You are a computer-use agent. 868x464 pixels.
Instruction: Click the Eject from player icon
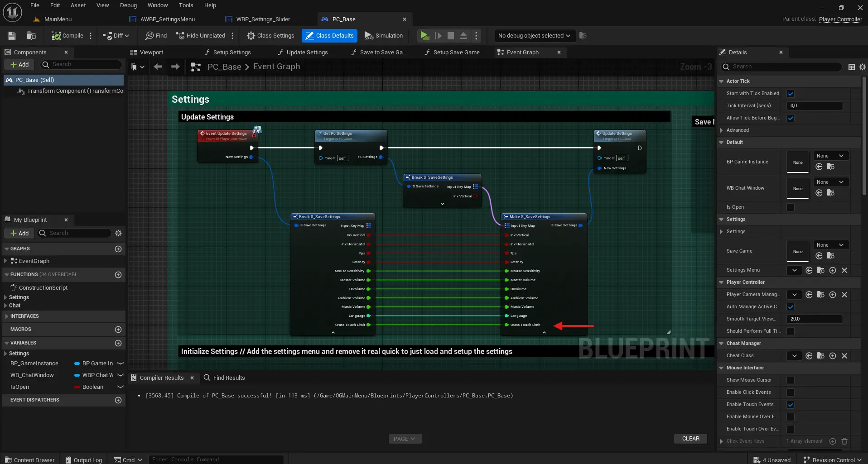click(463, 36)
